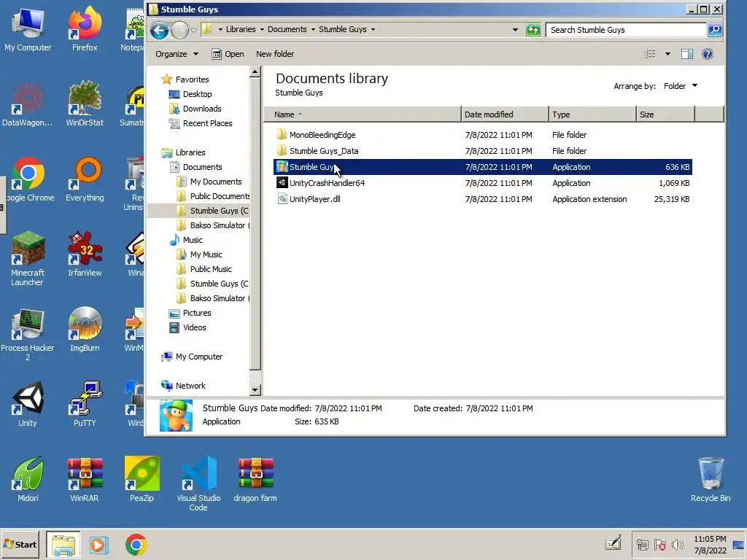The image size is (747, 560).
Task: Open the Recycle Bin
Action: coord(711,480)
